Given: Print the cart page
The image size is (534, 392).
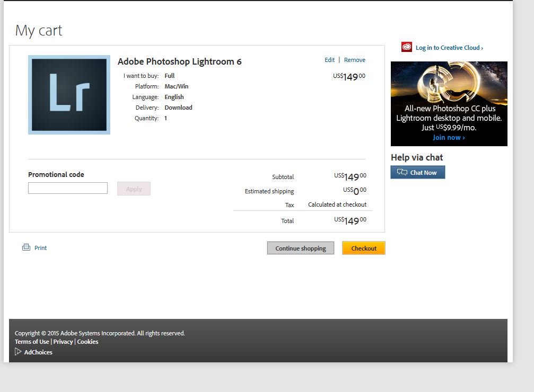Looking at the screenshot, I should pos(40,248).
